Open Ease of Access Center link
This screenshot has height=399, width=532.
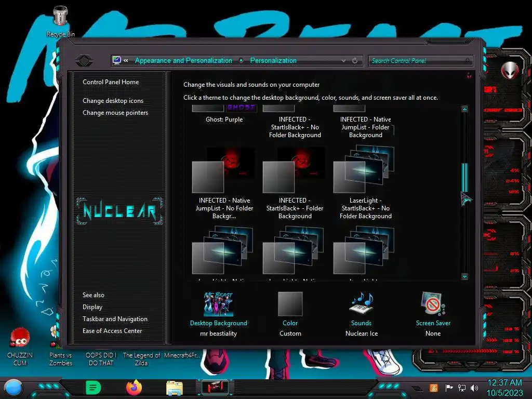point(112,331)
